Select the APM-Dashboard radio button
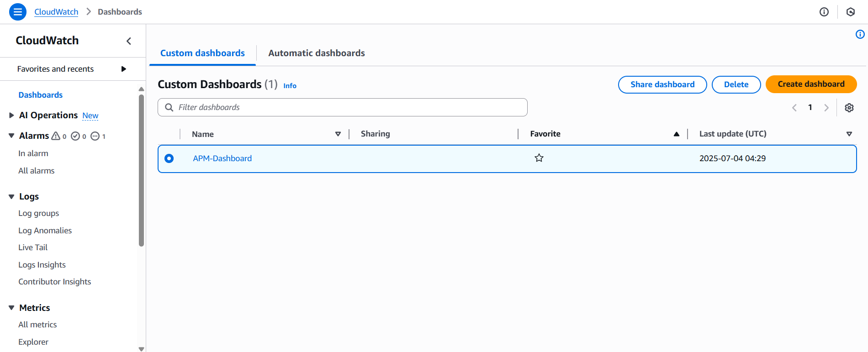This screenshot has height=352, width=868. click(x=169, y=158)
